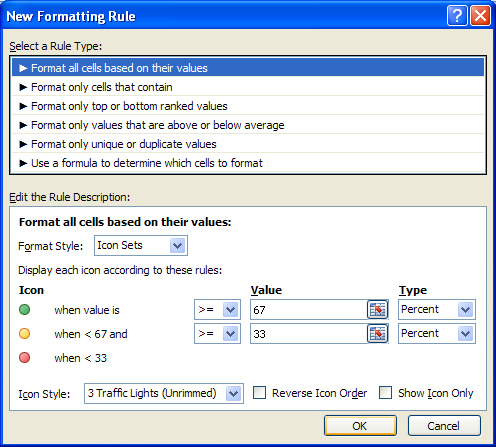Open the Format Style dropdown

(141, 246)
